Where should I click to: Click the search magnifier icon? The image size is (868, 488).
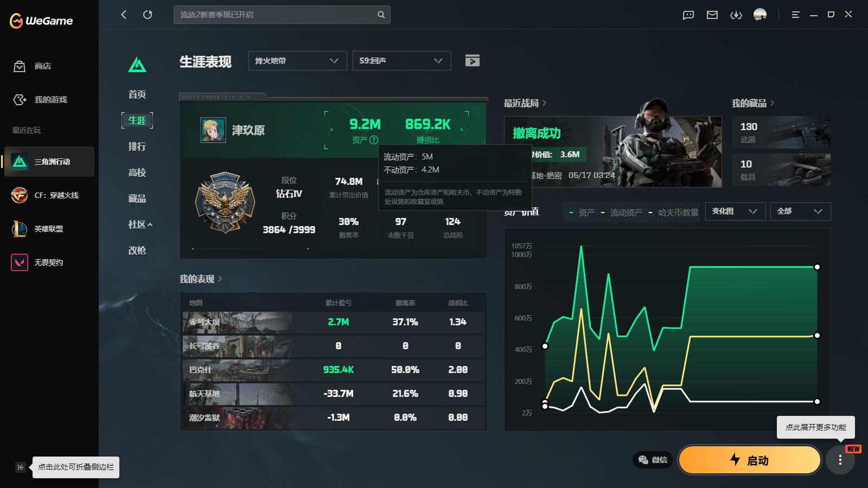[x=381, y=15]
